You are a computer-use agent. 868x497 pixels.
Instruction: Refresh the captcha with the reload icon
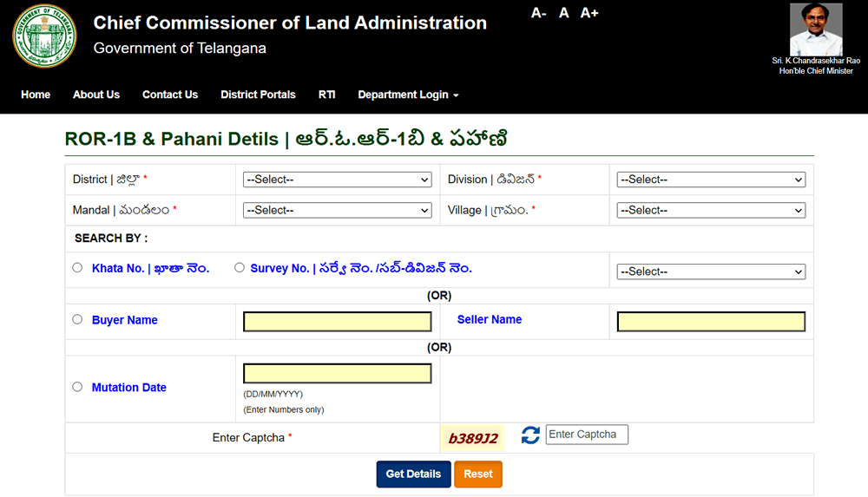pos(530,435)
